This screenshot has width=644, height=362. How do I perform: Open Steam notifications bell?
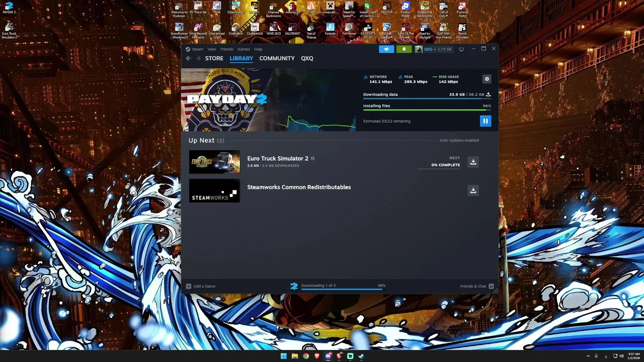[x=404, y=49]
